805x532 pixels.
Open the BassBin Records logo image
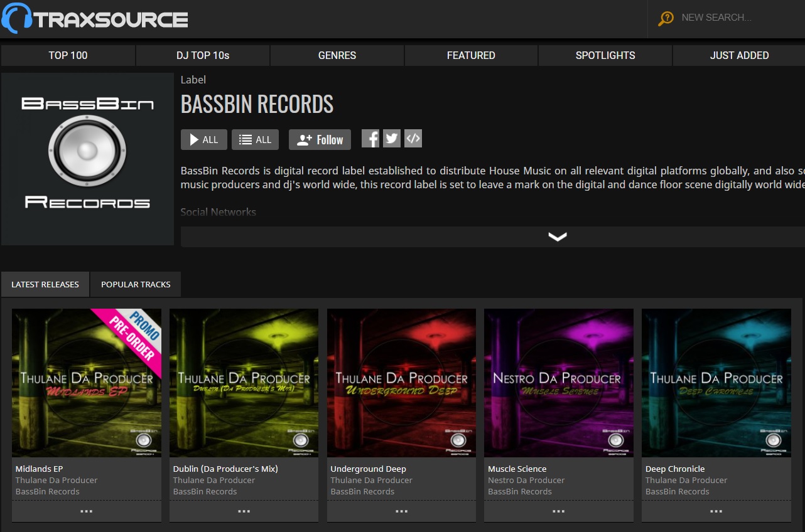(87, 159)
